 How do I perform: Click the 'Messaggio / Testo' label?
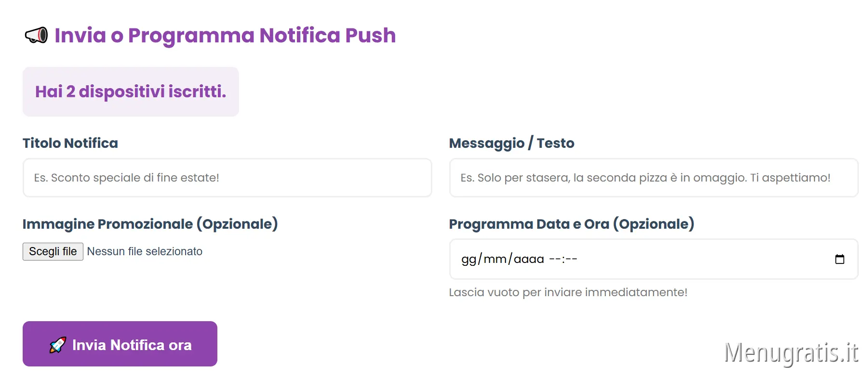pyautogui.click(x=511, y=143)
